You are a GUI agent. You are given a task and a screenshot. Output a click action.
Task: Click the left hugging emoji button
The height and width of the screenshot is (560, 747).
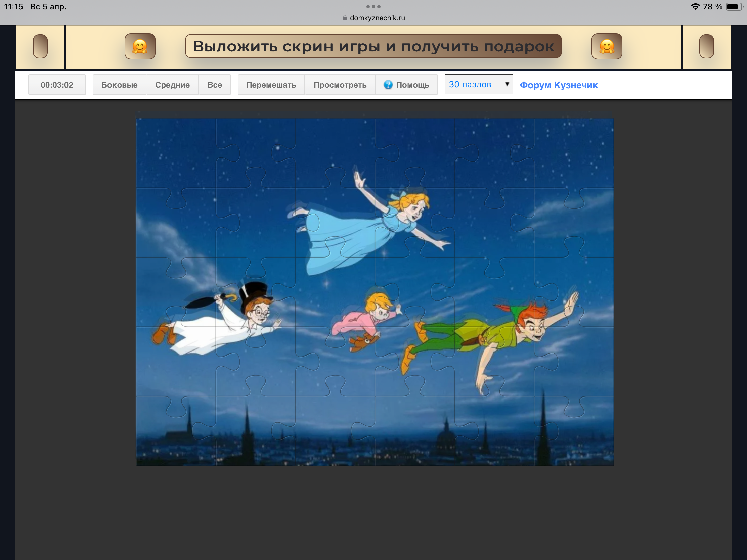140,46
